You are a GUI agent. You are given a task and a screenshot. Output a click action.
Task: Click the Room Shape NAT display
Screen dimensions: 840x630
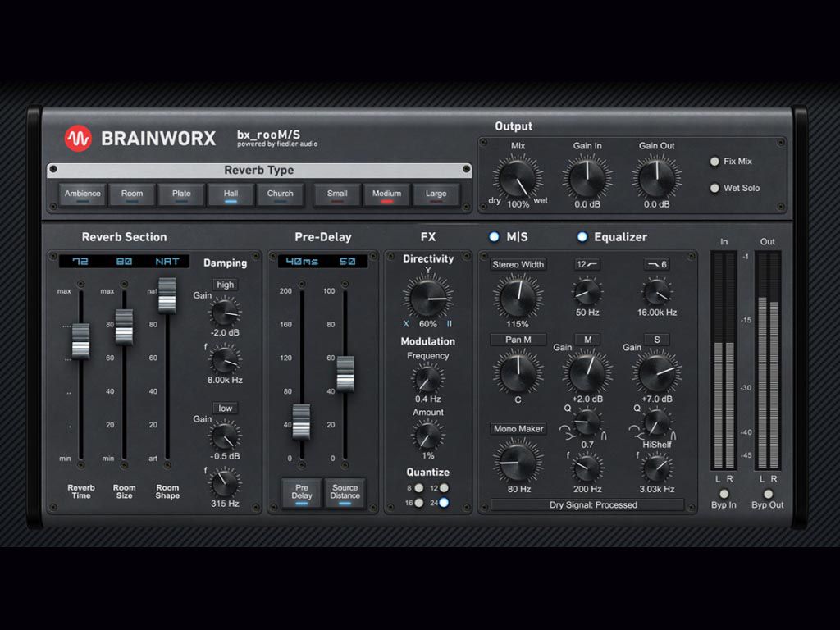[x=167, y=262]
